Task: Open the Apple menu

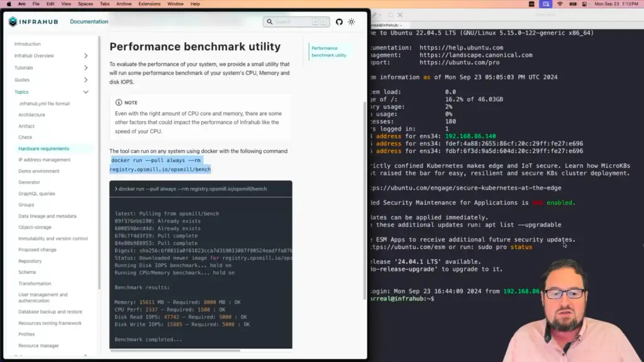Action: (9, 4)
